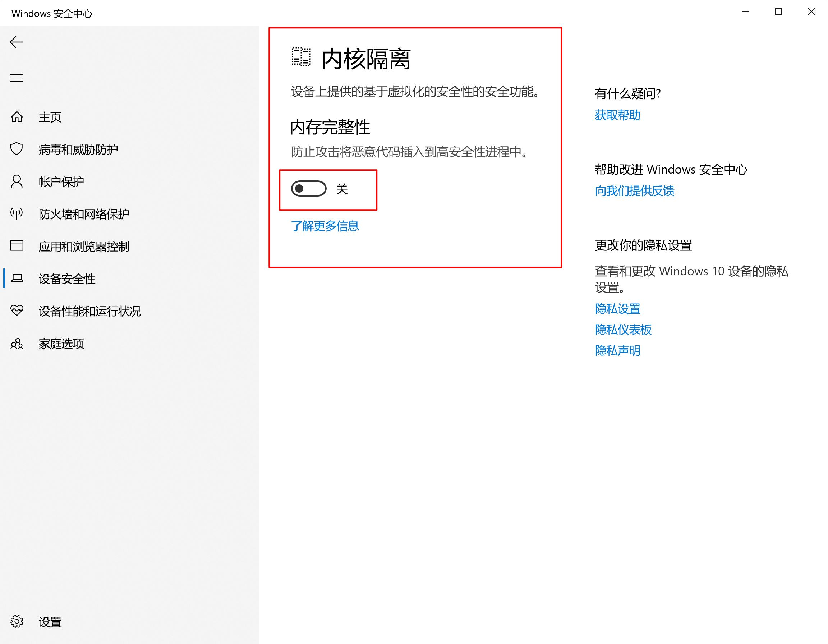Click the 设备性能和运行状况 heart icon
The height and width of the screenshot is (644, 828).
tap(17, 311)
